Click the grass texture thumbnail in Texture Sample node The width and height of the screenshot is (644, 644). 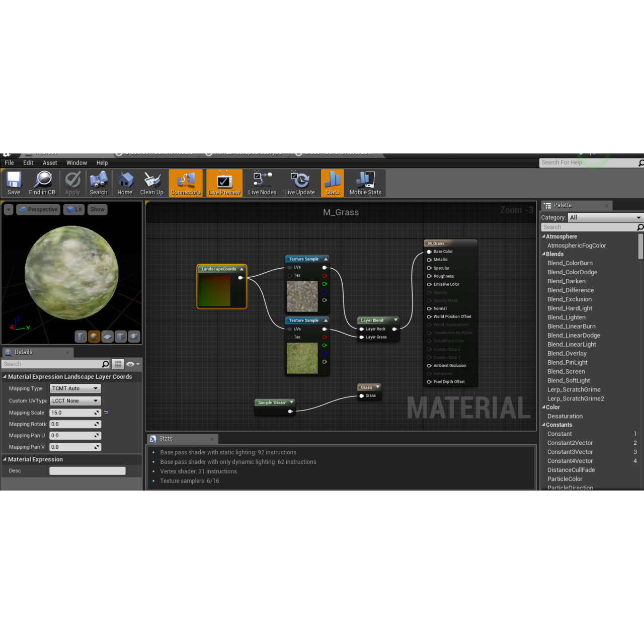pos(302,358)
